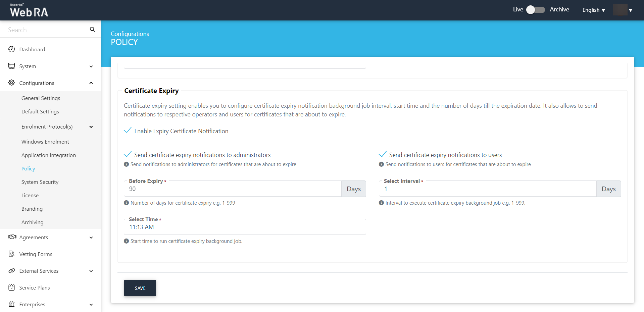Click the Certificate Expiry heading
644x312 pixels.
click(151, 91)
